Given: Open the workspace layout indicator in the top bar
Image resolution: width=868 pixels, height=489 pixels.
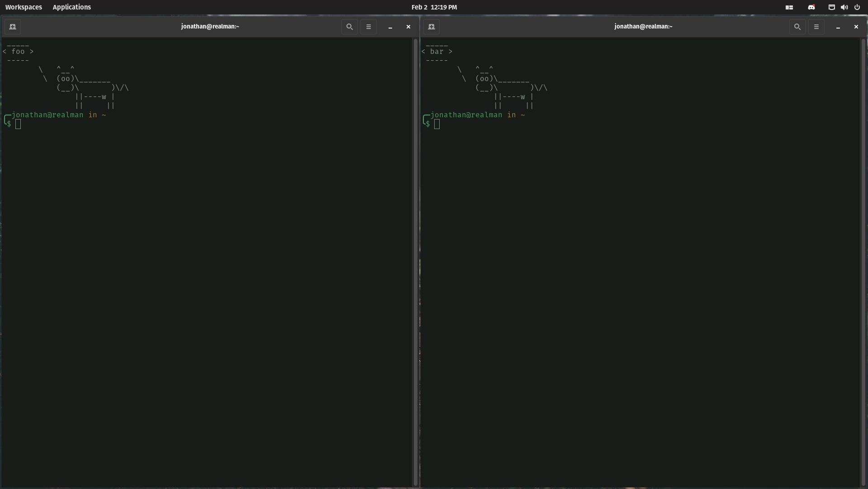Looking at the screenshot, I should click(790, 7).
